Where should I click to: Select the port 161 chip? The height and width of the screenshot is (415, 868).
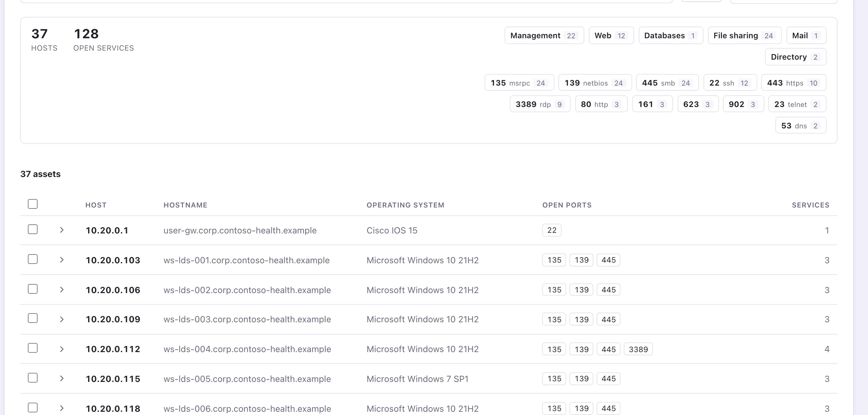[652, 104]
